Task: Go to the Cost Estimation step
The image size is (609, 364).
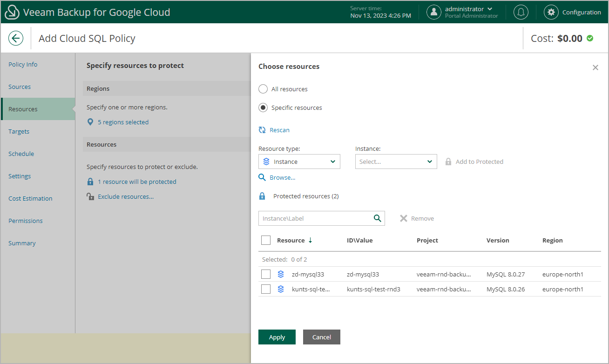Action: tap(30, 198)
